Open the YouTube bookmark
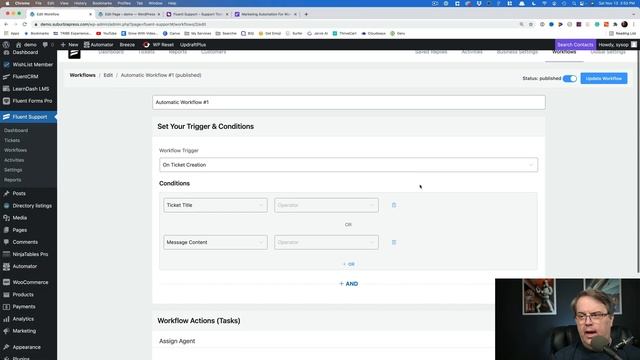Viewport: 640px width, 360px height. tap(107, 33)
